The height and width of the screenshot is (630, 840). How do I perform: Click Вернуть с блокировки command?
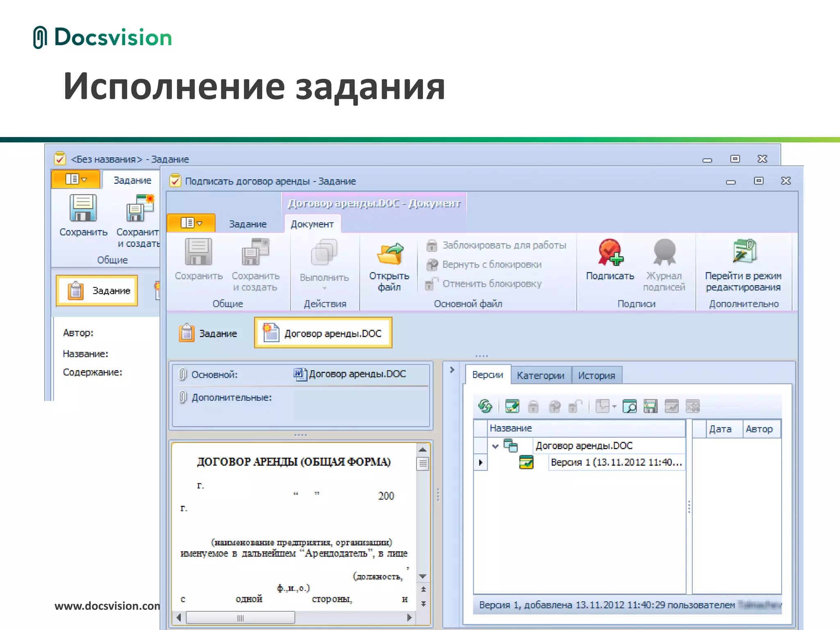(x=484, y=265)
